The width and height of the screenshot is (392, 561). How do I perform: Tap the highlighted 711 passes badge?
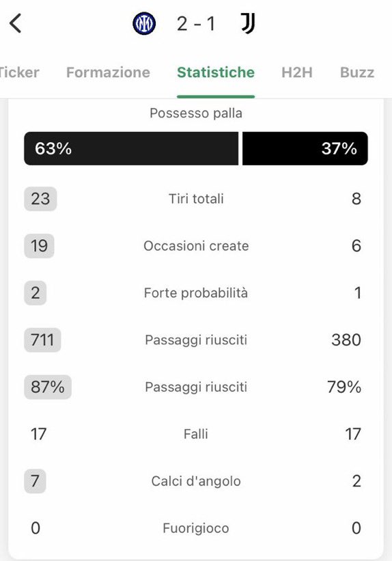click(42, 340)
